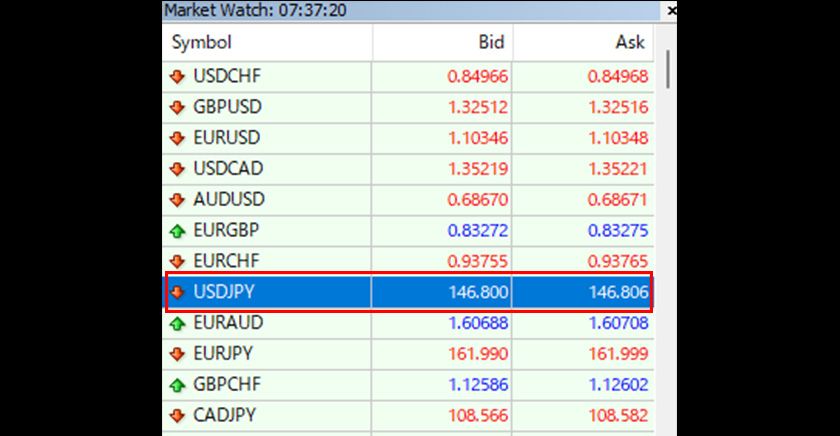Click the up arrow icon beside EURAUD
Screen dimensions: 840x436
178,324
